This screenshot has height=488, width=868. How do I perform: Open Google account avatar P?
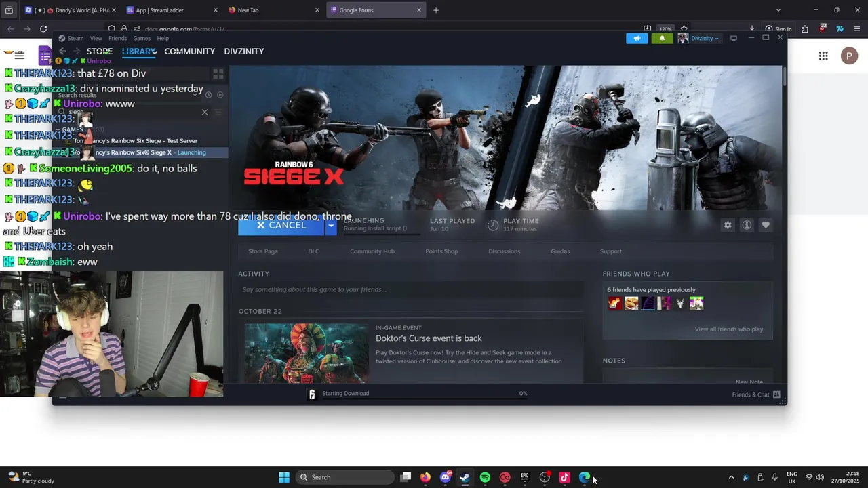coord(849,56)
